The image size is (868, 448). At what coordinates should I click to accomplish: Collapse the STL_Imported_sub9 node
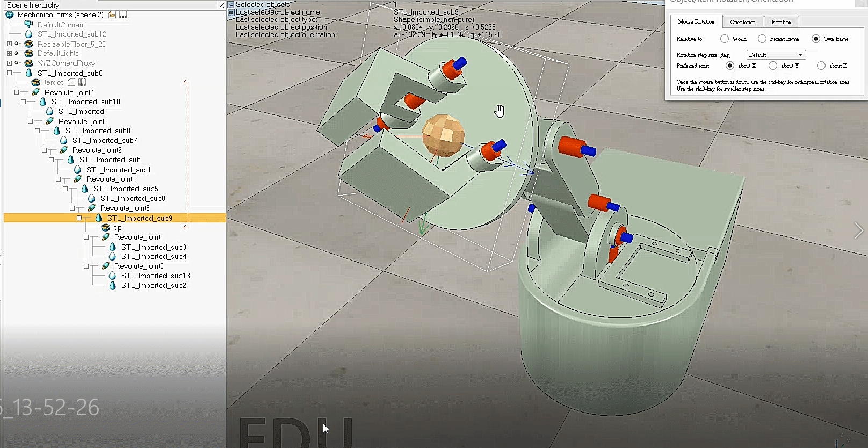79,218
